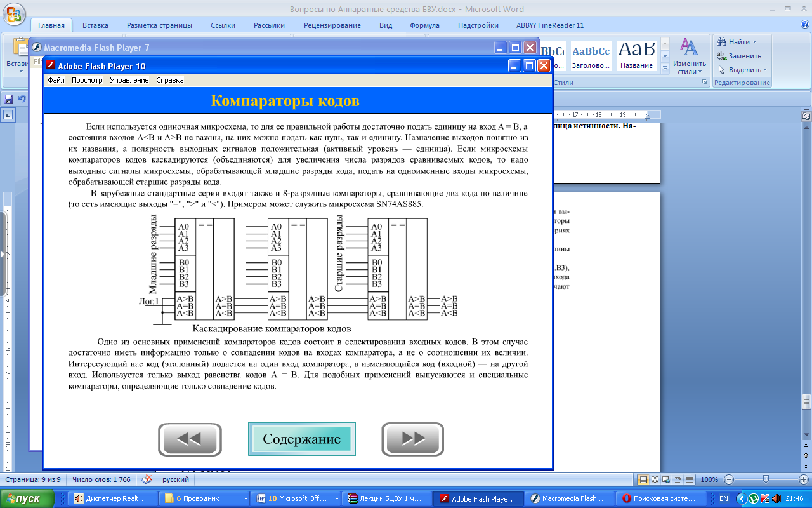The height and width of the screenshot is (508, 812).
Task: Open the Рассылки ribbon tab
Action: [269, 25]
